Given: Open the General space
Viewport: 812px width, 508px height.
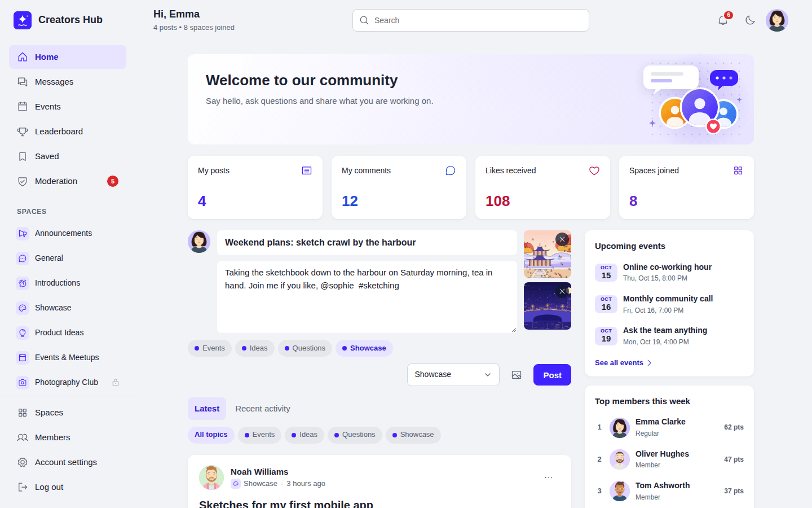Looking at the screenshot, I should (68, 258).
